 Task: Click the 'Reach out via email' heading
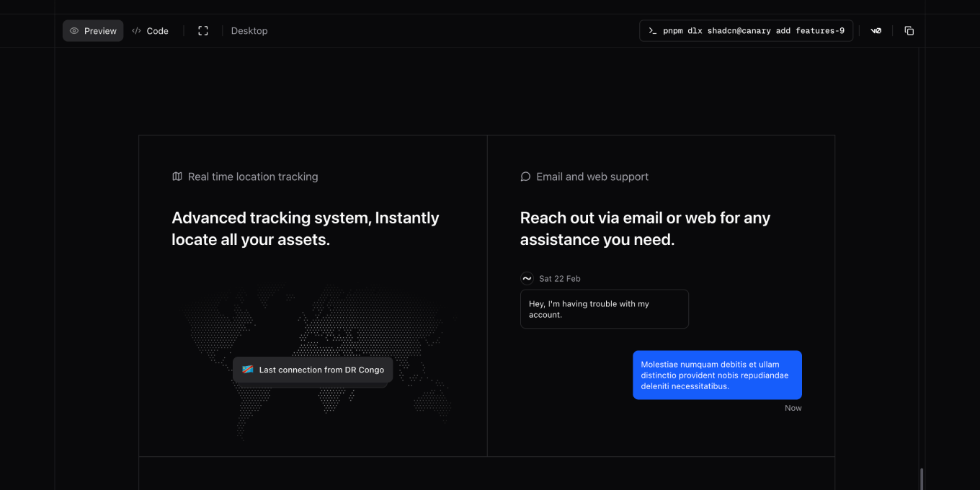[x=645, y=228]
